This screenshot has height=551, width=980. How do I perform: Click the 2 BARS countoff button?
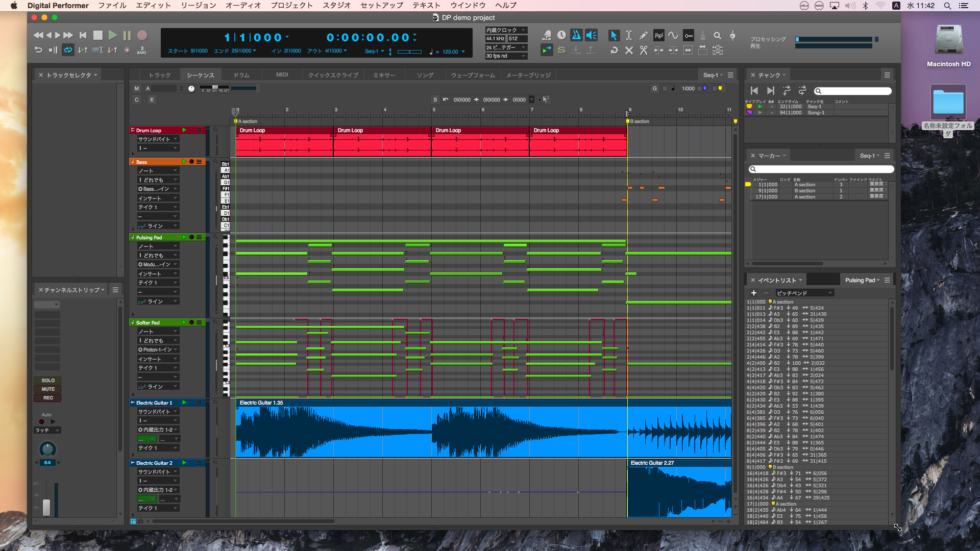coord(142,50)
